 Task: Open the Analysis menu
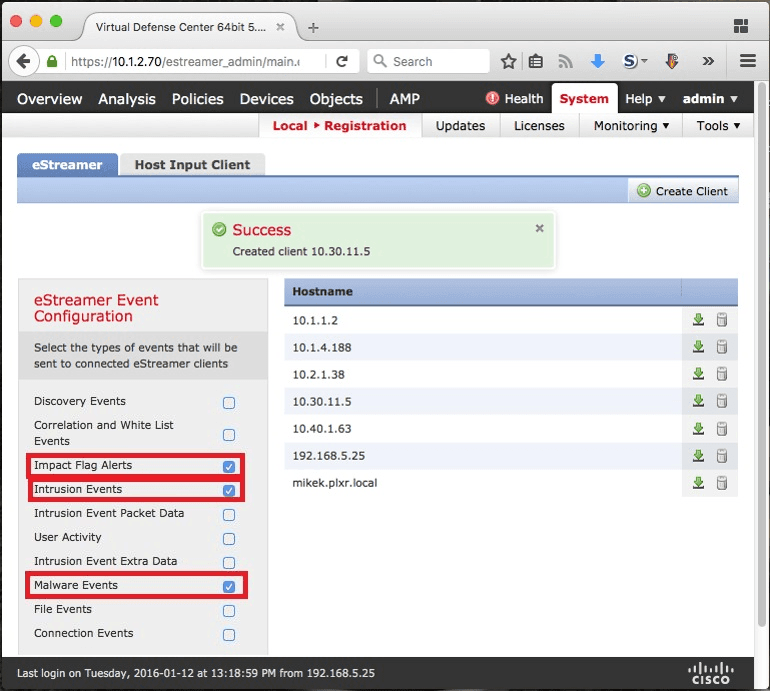127,99
